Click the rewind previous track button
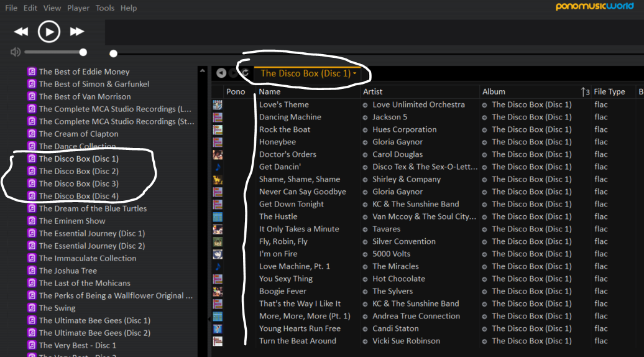This screenshot has height=357, width=644. tap(21, 32)
